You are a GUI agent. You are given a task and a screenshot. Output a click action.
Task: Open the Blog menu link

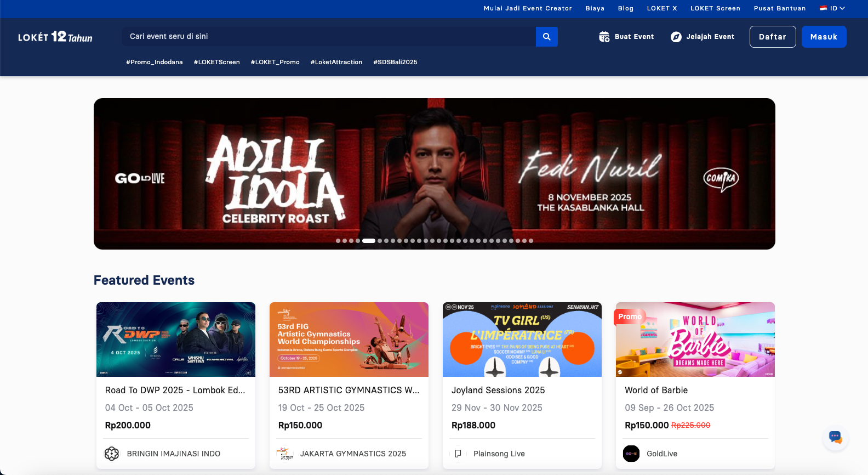pos(625,8)
